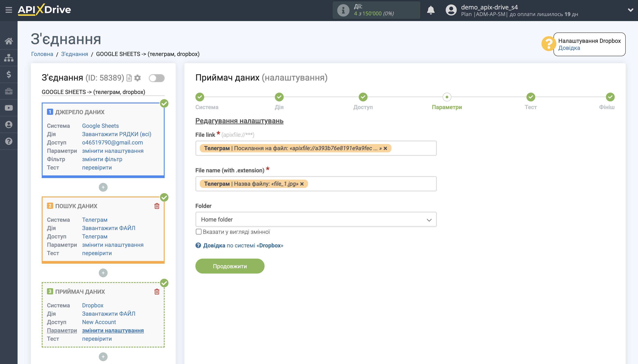This screenshot has height=364, width=638.
Task: Open the connections diagram icon in sidebar
Action: 9,58
